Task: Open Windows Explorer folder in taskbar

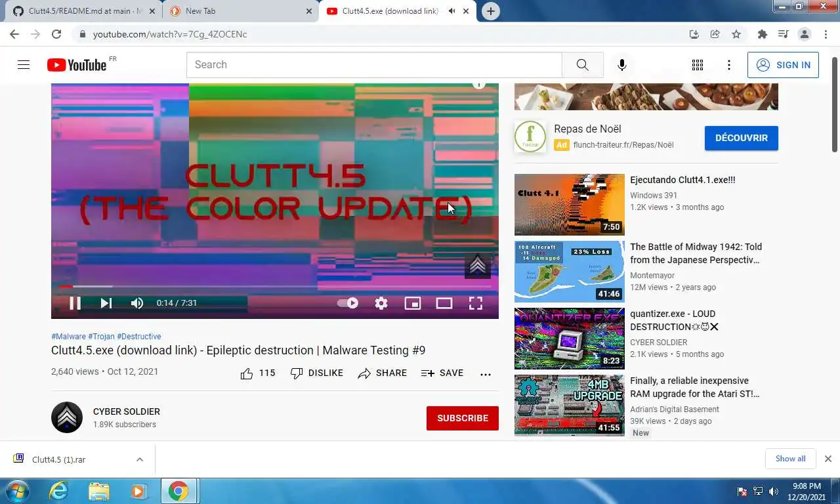Action: (99, 491)
